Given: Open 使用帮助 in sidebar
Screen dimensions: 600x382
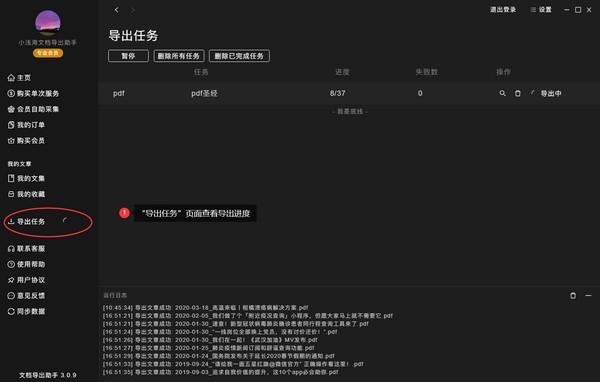Looking at the screenshot, I should pos(26,264).
